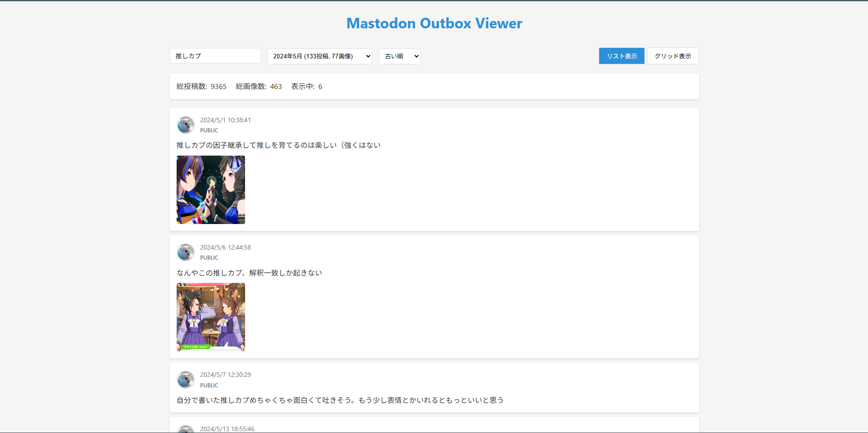Click the 総画像数 463 statistic
868x433 pixels.
(x=259, y=86)
